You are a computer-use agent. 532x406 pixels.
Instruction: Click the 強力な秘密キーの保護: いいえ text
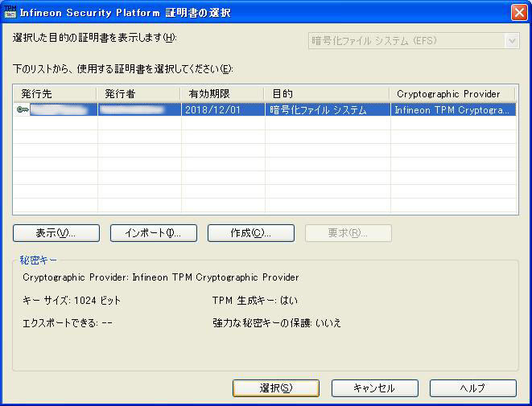point(277,322)
